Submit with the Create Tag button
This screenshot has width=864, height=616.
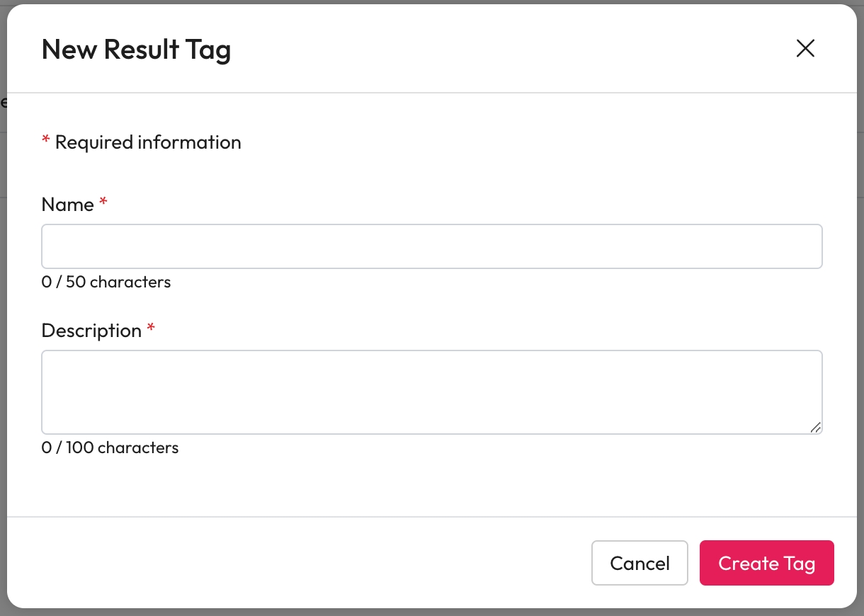[x=766, y=563]
